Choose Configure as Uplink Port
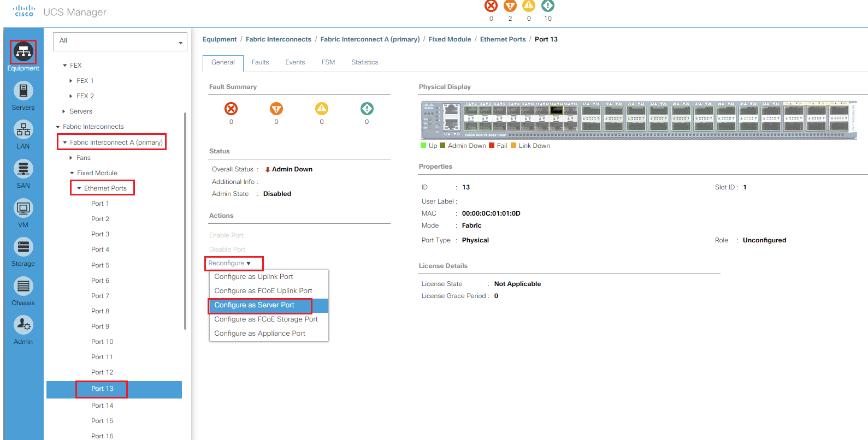The height and width of the screenshot is (440, 868). [269, 277]
